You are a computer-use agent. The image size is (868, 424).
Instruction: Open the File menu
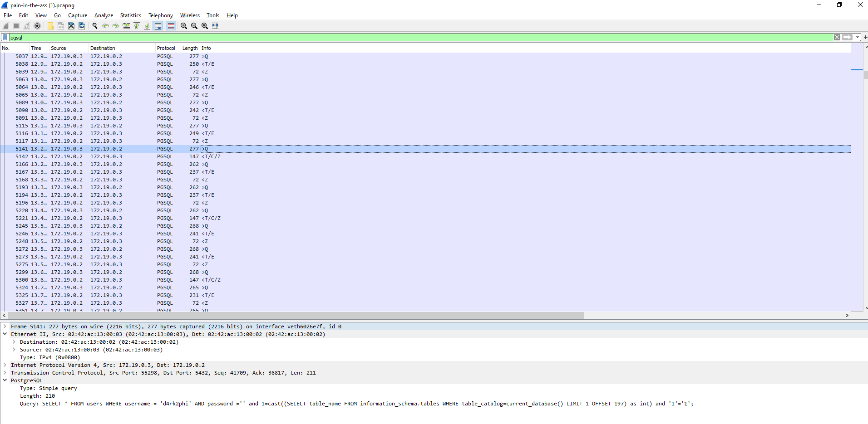(x=8, y=15)
